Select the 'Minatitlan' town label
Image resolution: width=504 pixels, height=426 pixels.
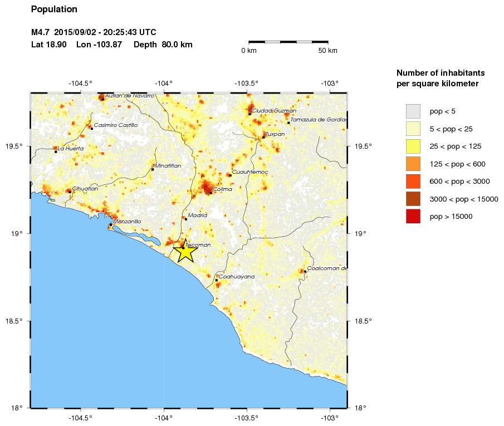(168, 166)
